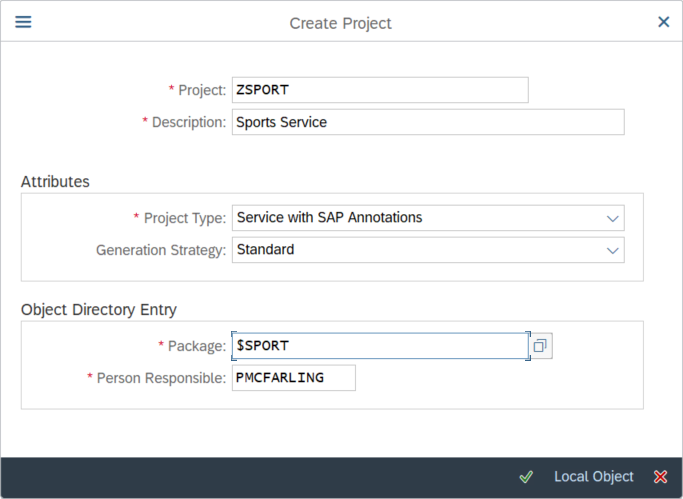Open the hamburger menu icon

click(23, 22)
